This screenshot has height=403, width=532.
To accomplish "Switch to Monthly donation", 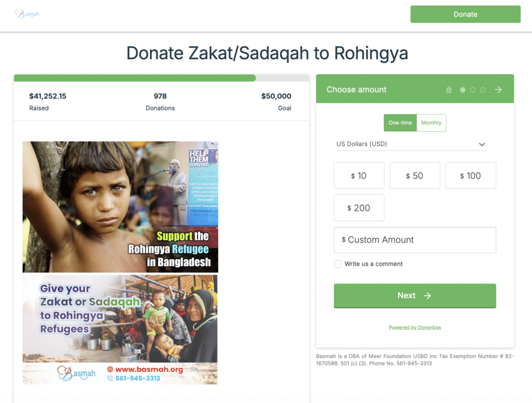I will (x=431, y=123).
